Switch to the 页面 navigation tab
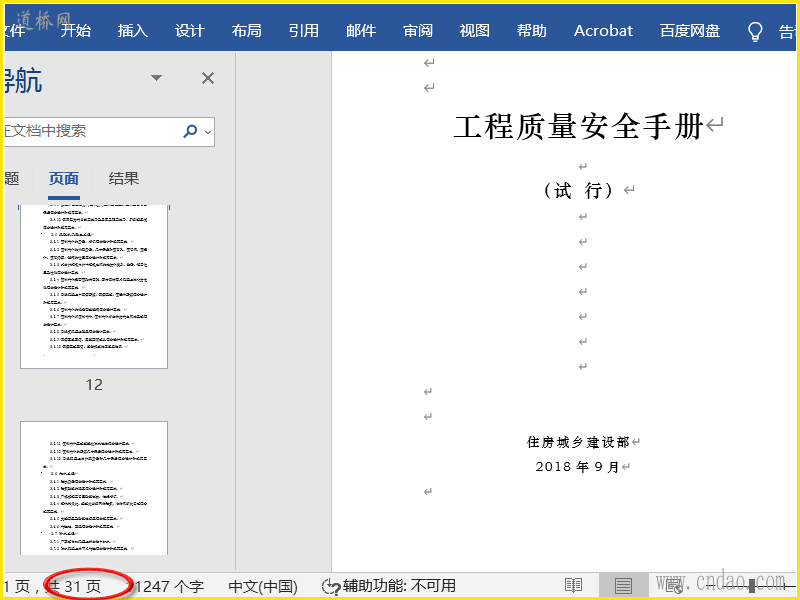The image size is (800, 600). tap(64, 179)
